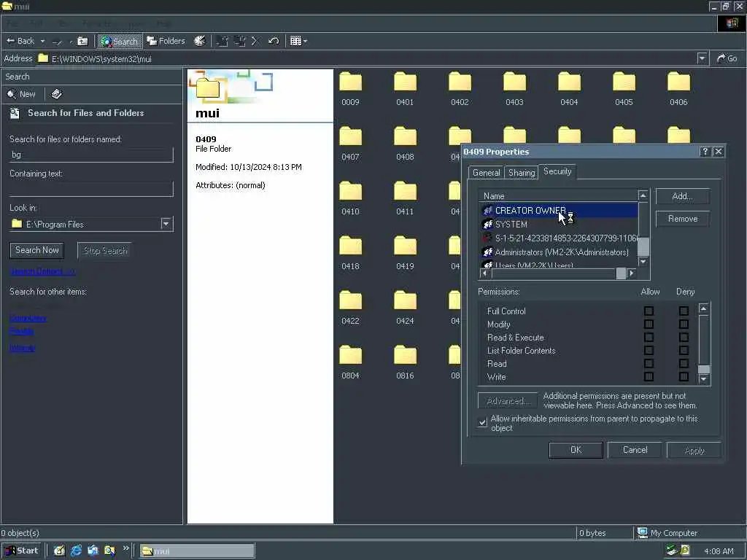Open the History toolbar icon
The image size is (747, 560).
(200, 41)
